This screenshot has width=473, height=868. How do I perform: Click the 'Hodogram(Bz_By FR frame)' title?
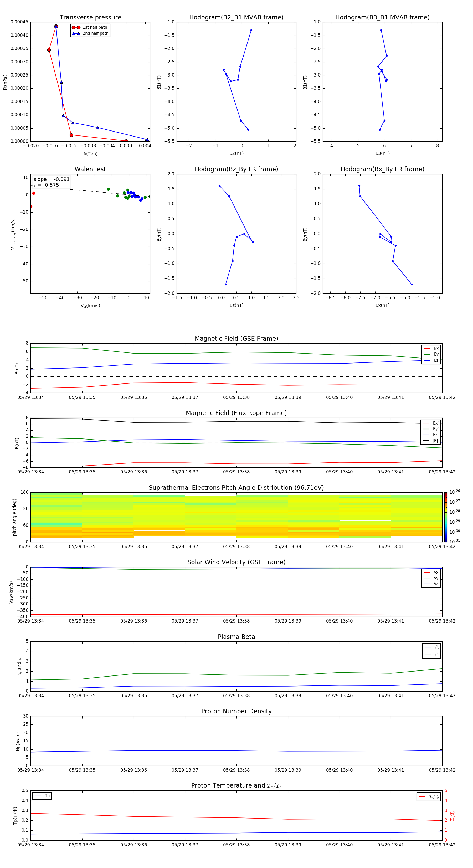[236, 169]
